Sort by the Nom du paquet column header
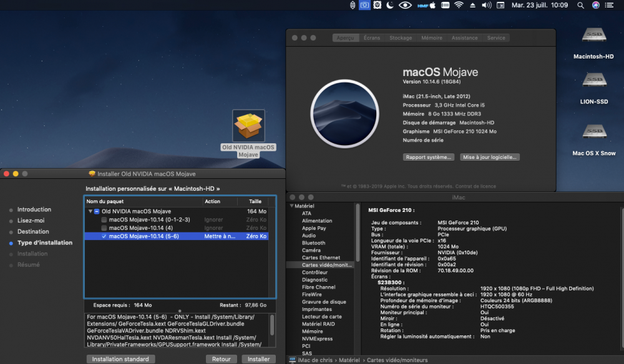The height and width of the screenshot is (364, 624). click(x=144, y=201)
